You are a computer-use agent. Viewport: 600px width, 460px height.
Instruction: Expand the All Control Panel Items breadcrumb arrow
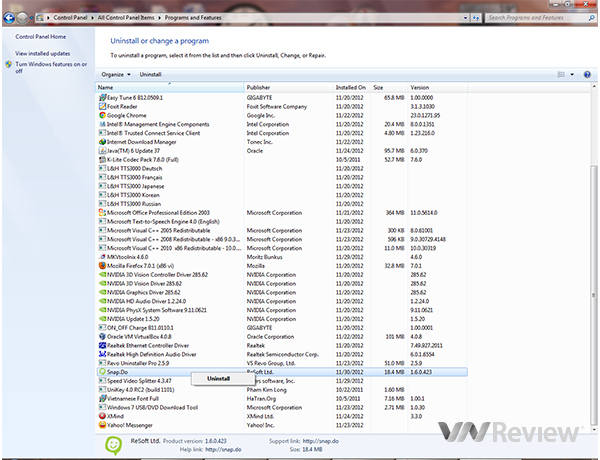[160, 18]
